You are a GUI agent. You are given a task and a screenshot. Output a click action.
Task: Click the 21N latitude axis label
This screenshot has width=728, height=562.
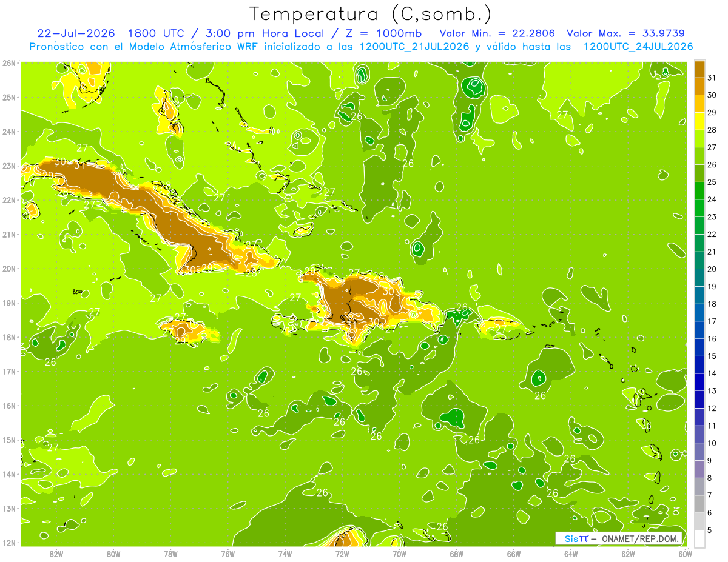click(8, 234)
